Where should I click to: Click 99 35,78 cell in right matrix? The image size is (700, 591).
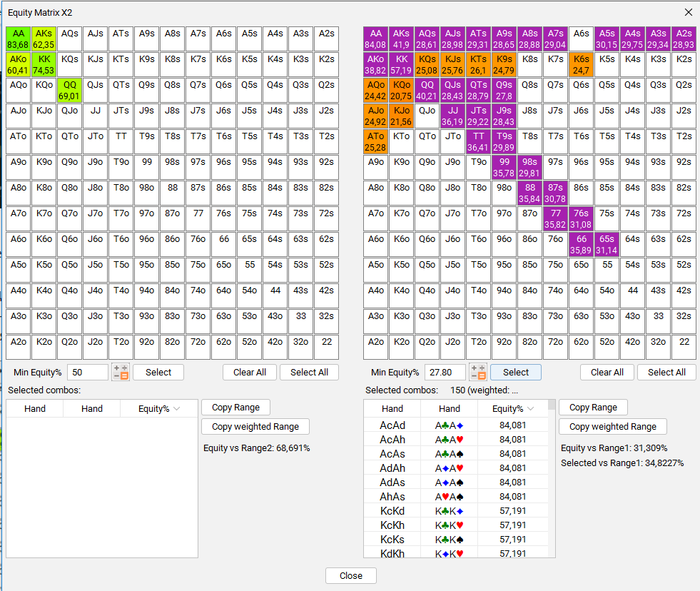point(504,167)
